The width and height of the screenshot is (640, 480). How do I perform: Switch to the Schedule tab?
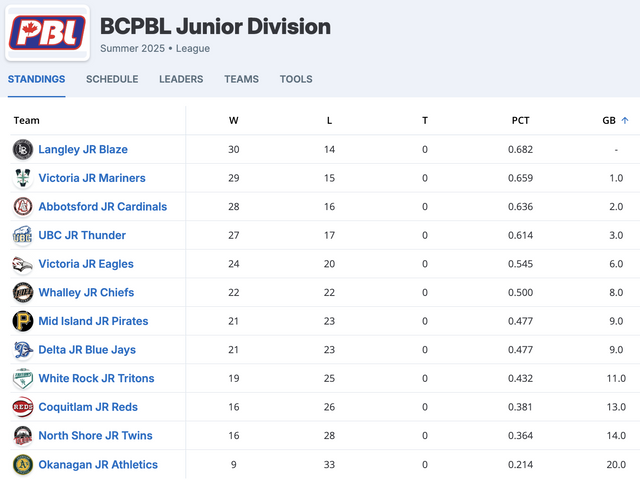click(112, 79)
